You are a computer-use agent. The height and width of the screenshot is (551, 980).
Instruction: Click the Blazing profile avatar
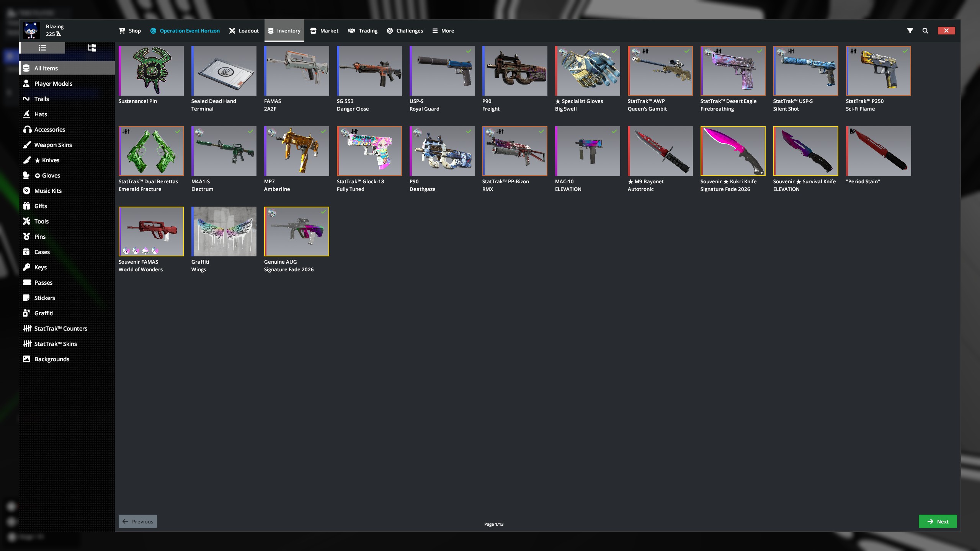(31, 31)
